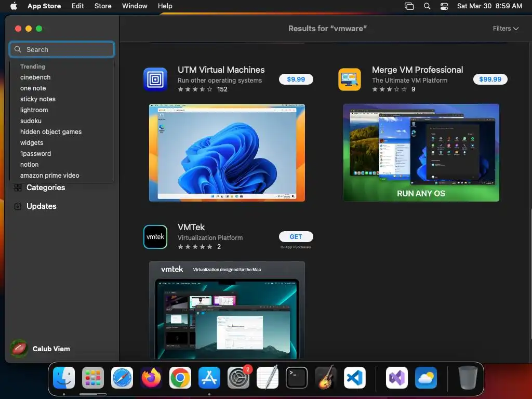Select trending search 'lightroom'

point(34,110)
